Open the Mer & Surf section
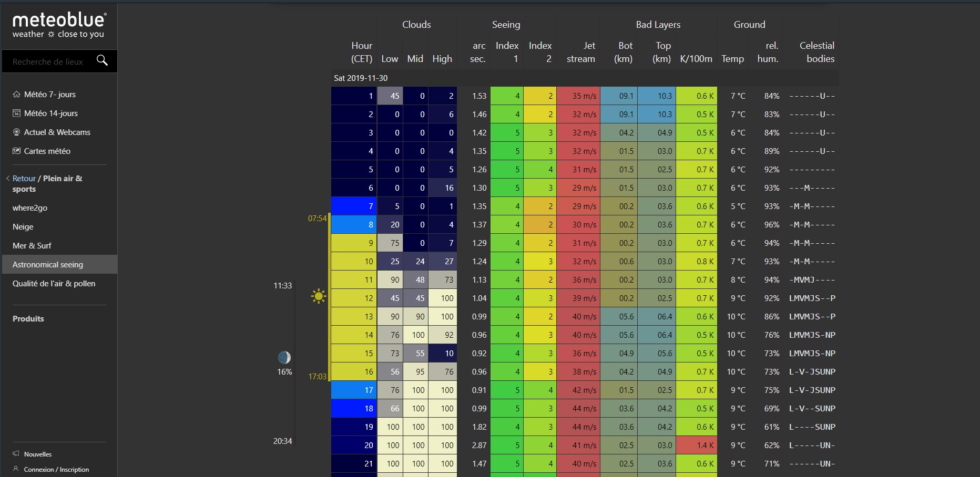 pos(32,246)
